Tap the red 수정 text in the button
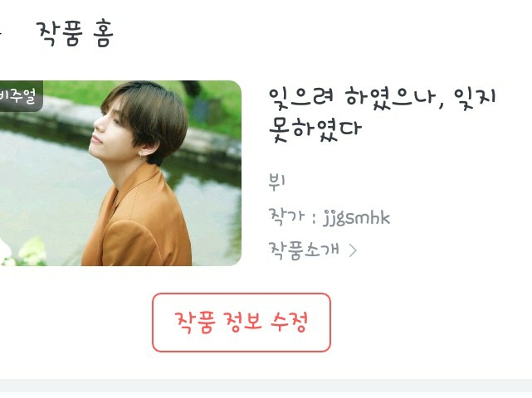The width and height of the screenshot is (532, 398). tap(289, 322)
